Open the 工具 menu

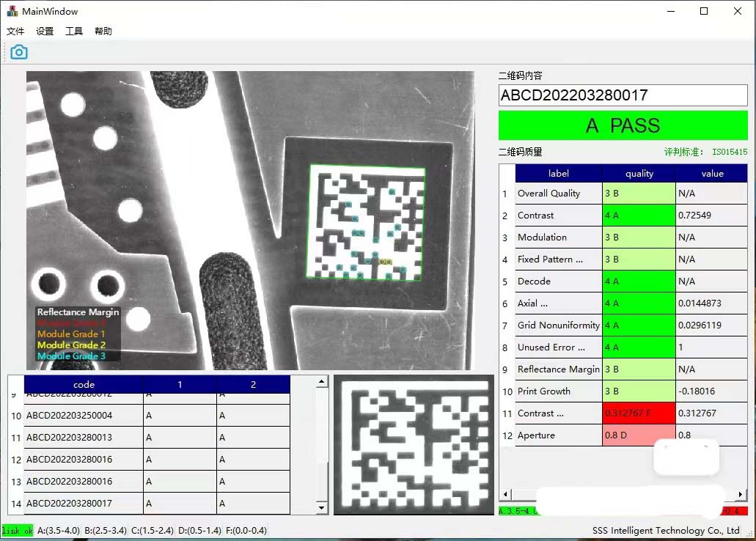74,32
